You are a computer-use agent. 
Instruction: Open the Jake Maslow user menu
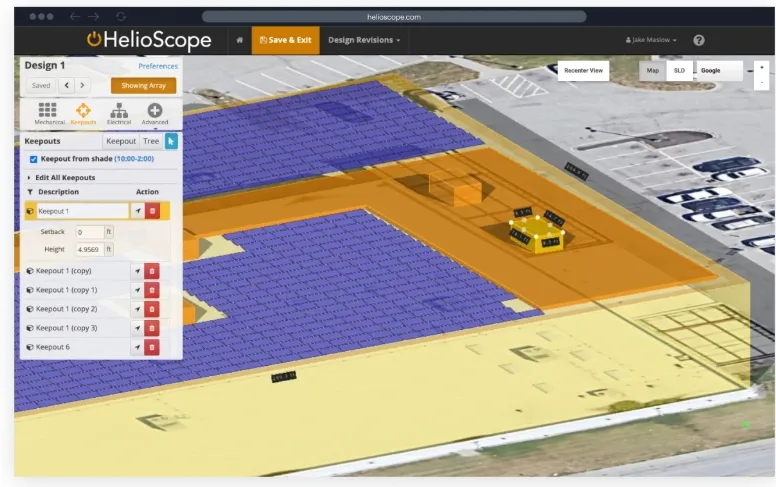pos(651,40)
